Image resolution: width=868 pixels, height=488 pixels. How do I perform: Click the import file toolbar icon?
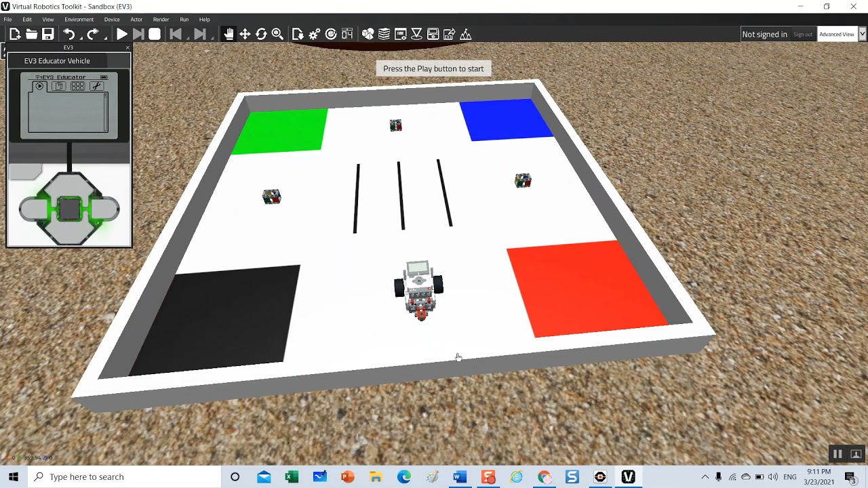[298, 34]
